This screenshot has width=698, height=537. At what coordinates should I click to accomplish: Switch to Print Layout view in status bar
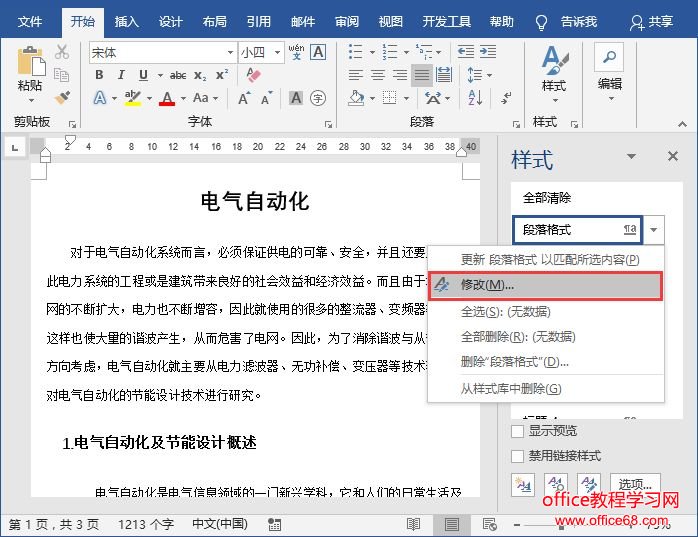point(450,524)
